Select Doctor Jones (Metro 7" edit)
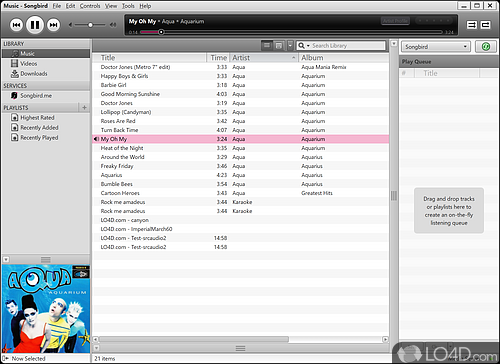 pos(240,67)
